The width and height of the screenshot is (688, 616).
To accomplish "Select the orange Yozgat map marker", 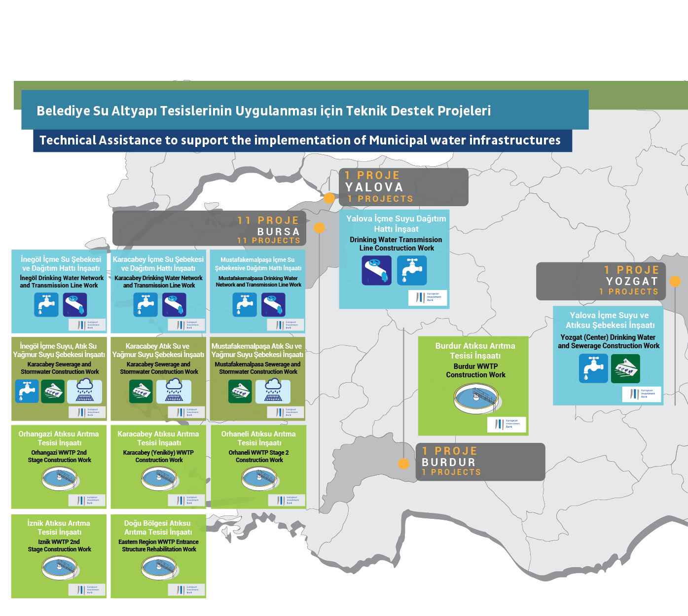I will 675,281.
